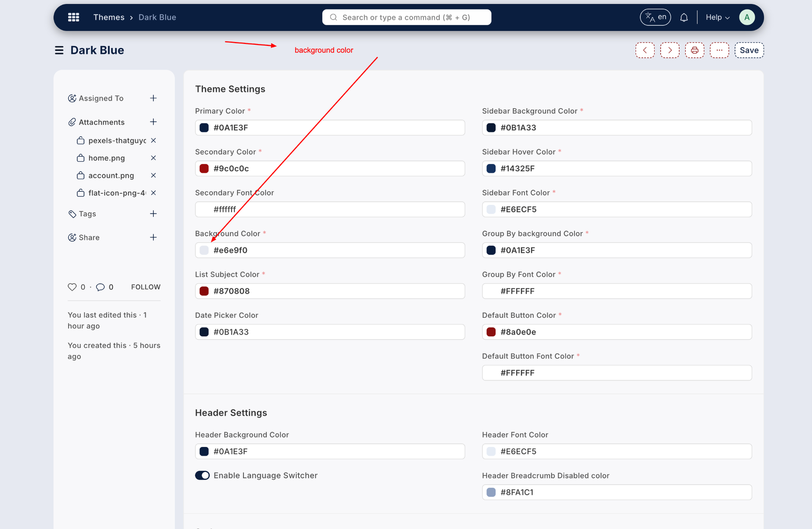Open the apps grid launcher icon
The height and width of the screenshot is (529, 812).
(x=74, y=17)
